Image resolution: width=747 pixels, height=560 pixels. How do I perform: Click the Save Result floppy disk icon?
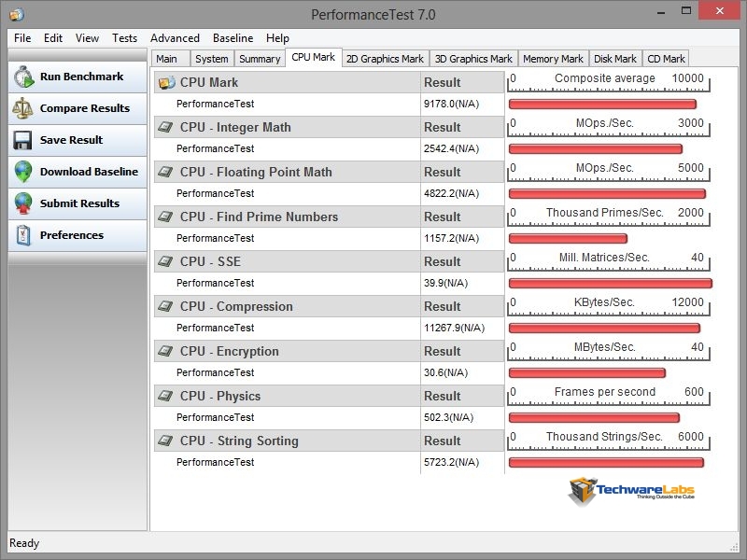[22, 141]
